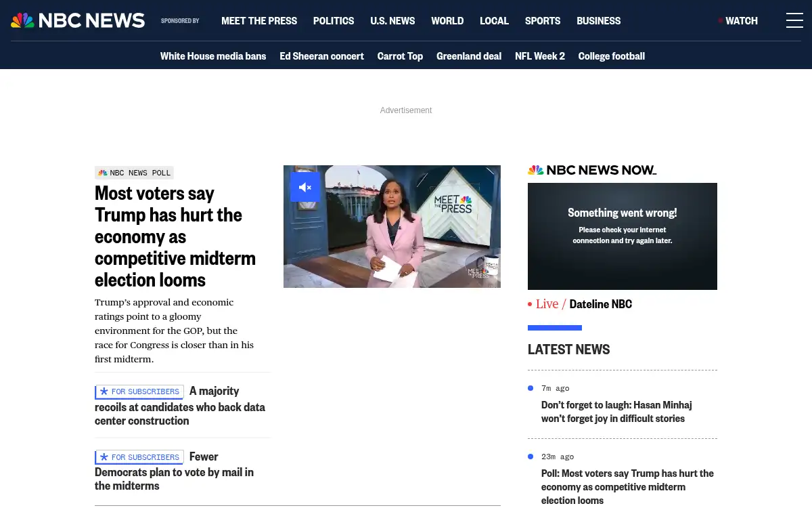Open the Live Dateline NBC link
Viewport: 812px width, 508px height.
[580, 304]
